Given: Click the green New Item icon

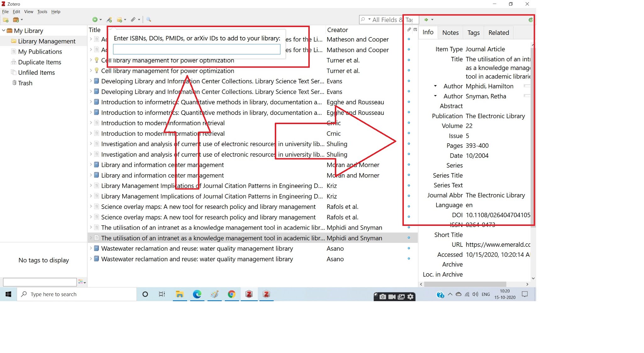Looking at the screenshot, I should [x=95, y=20].
